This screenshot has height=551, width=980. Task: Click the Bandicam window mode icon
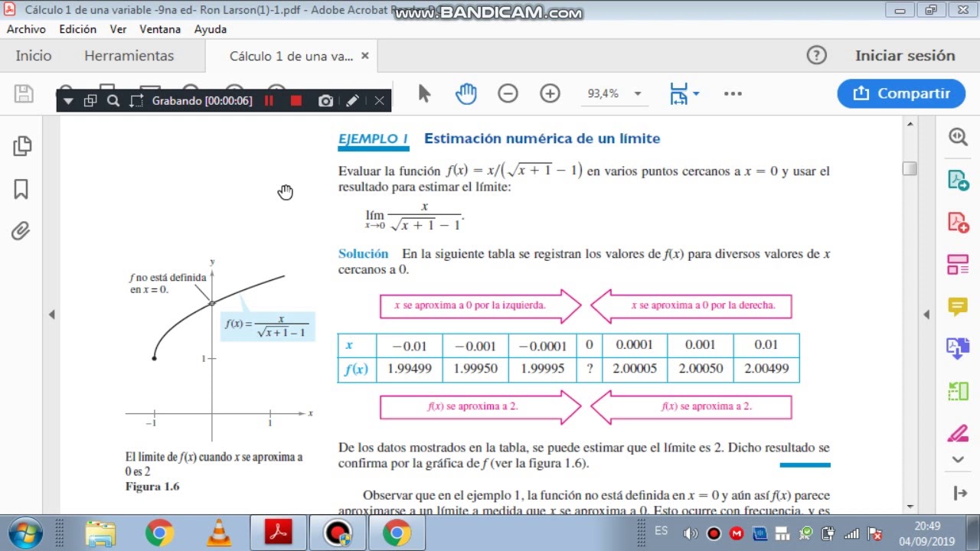pyautogui.click(x=90, y=100)
